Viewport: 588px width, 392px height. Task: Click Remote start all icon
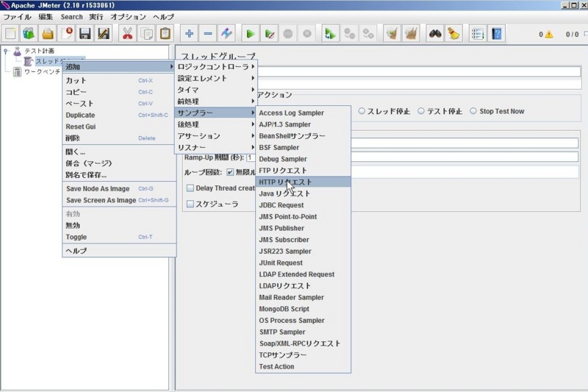pos(330,34)
